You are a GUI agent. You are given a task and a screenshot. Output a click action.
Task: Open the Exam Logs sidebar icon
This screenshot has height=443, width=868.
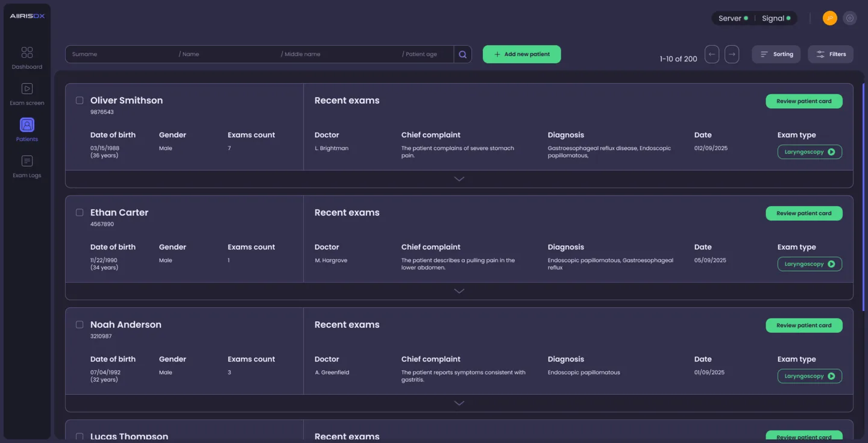tap(27, 161)
